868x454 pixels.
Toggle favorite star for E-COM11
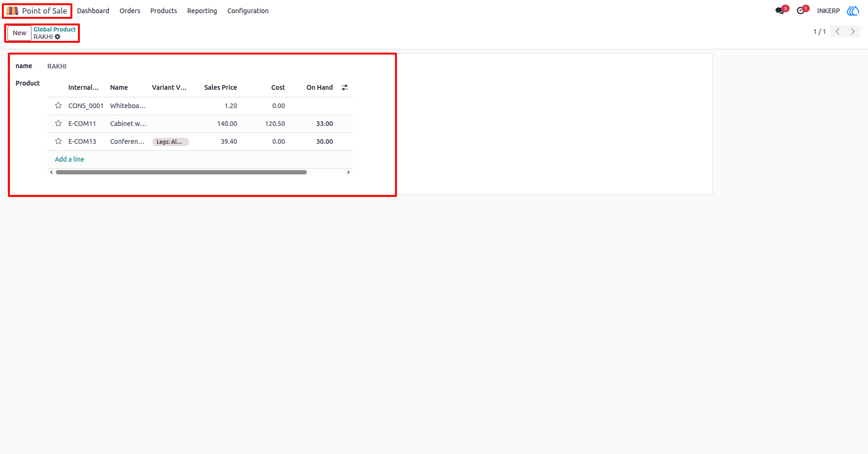click(58, 124)
